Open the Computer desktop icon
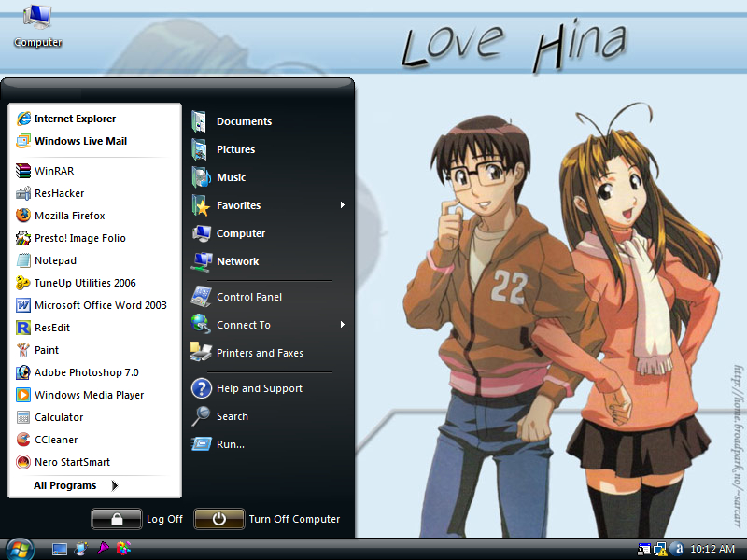Screen dimensions: 747x560 tap(37, 26)
